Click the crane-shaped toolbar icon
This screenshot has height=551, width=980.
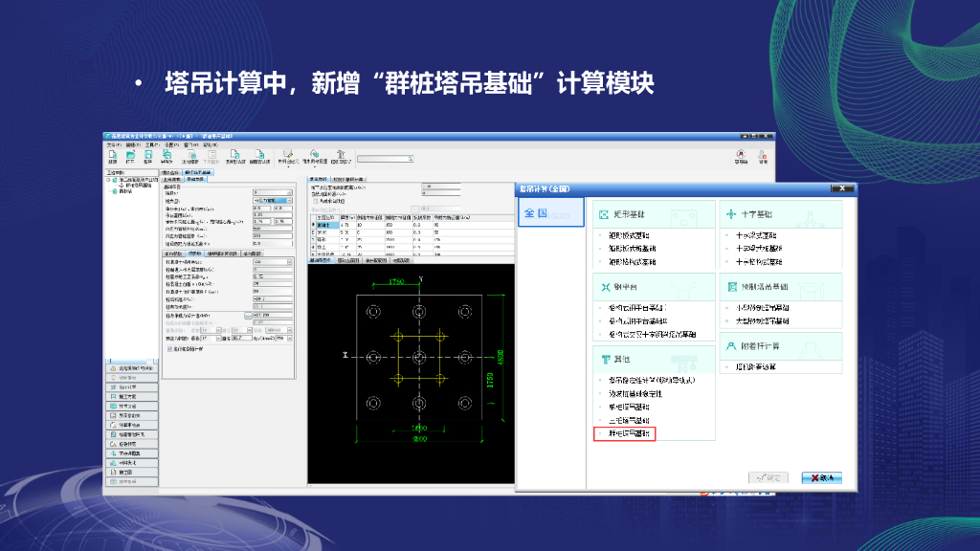pyautogui.click(x=341, y=154)
